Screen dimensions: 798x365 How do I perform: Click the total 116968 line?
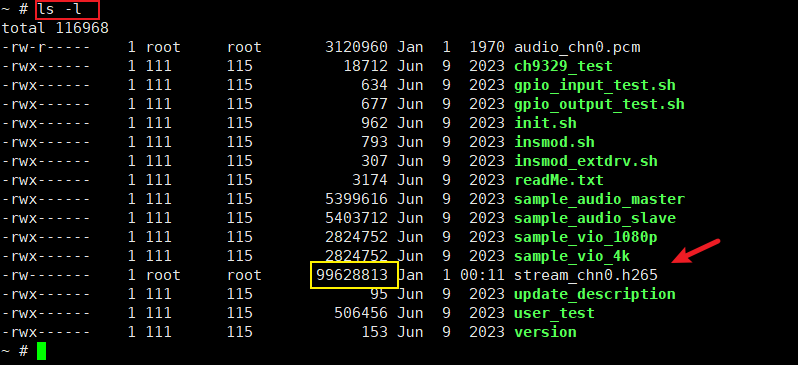click(x=55, y=28)
